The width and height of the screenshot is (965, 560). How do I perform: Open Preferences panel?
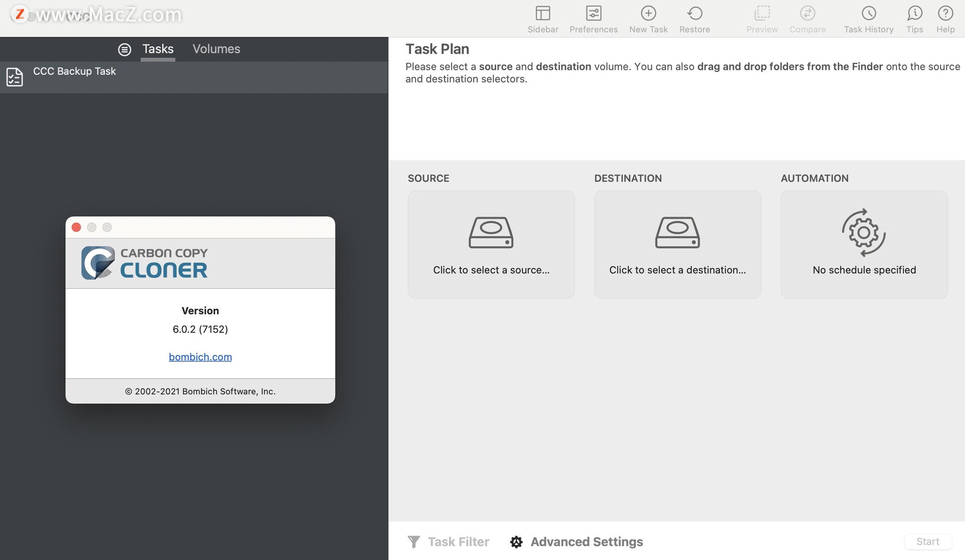point(594,18)
